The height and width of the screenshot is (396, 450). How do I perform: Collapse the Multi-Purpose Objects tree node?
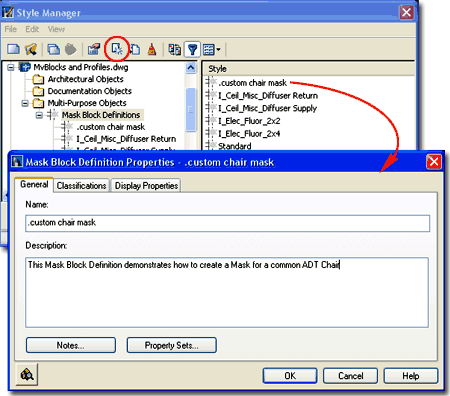(x=25, y=103)
